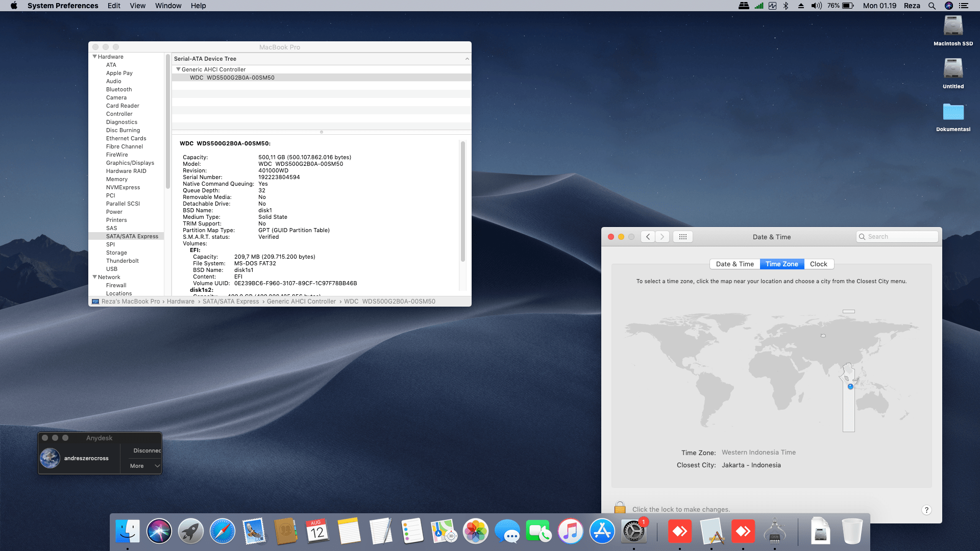Image resolution: width=980 pixels, height=551 pixels.
Task: Select NVMExpress in hardware list
Action: tap(123, 187)
